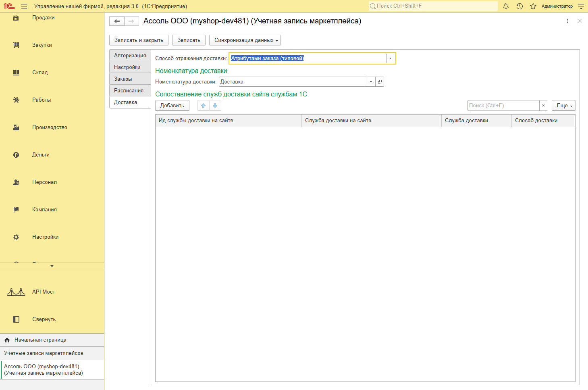
Task: Open the Учетные записи маркетплейсов tab
Action: click(x=52, y=353)
